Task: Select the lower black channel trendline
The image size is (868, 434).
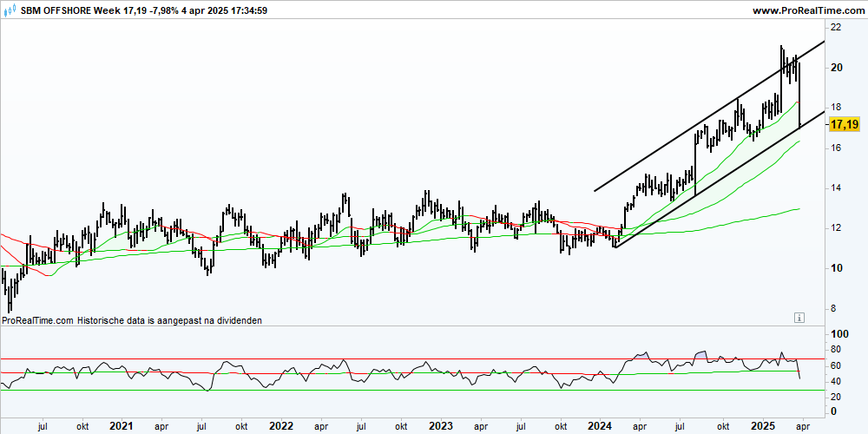Action: point(720,180)
